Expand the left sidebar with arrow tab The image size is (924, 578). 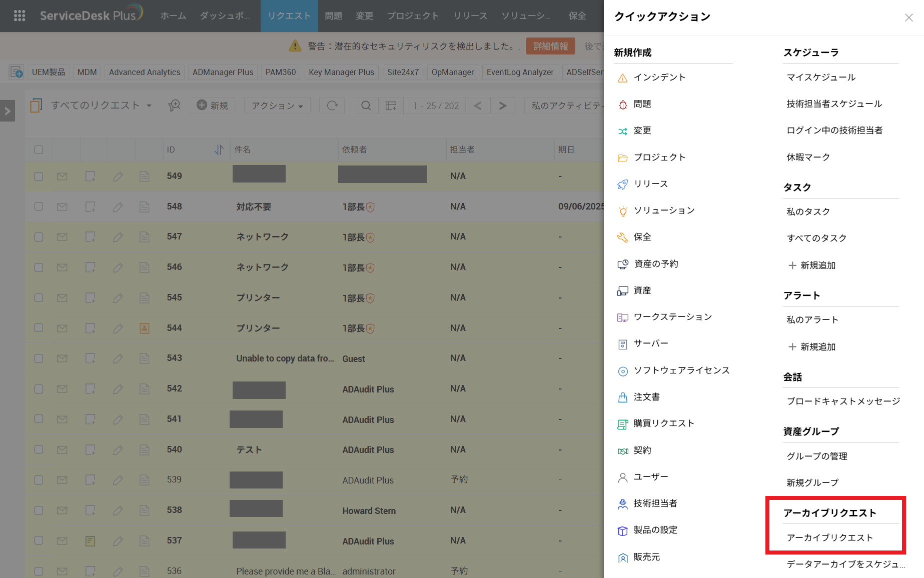[8, 111]
